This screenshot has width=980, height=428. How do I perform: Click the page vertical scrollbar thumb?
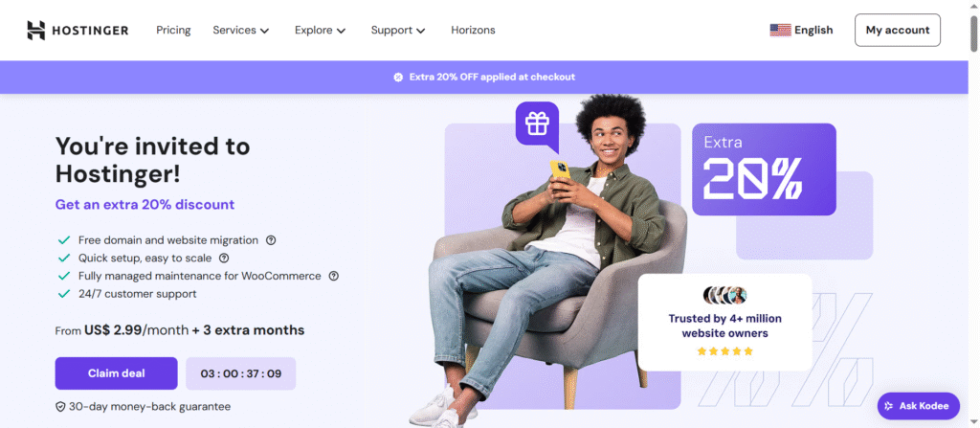(x=973, y=34)
